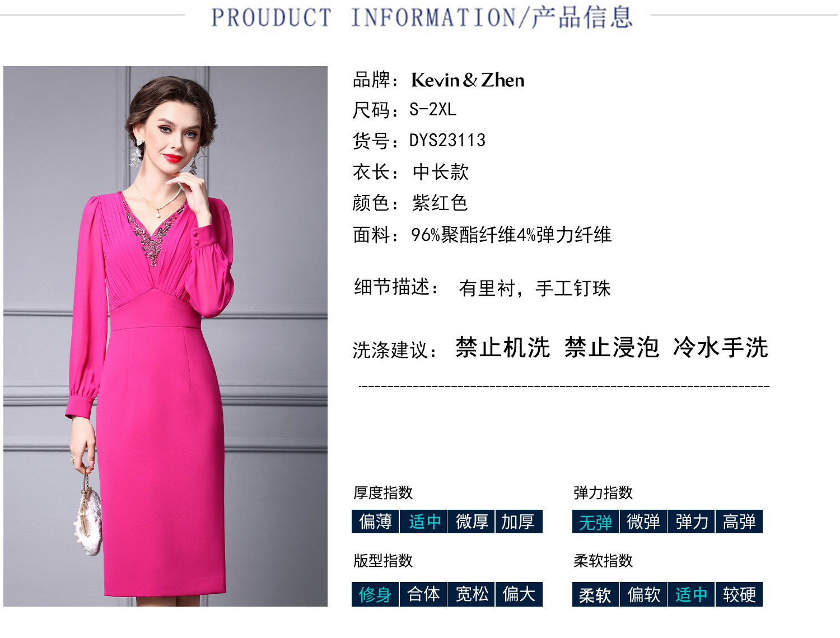Choose 合体 fit option

423,594
